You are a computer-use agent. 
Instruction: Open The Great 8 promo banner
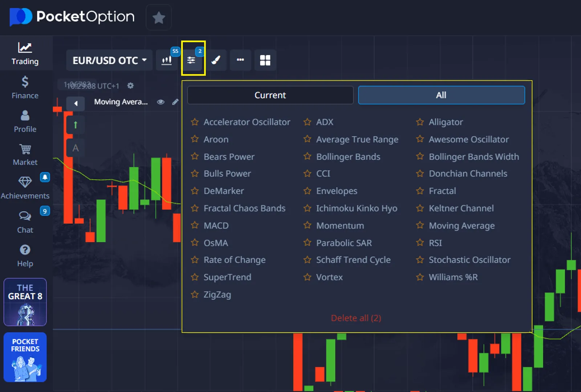[25, 302]
